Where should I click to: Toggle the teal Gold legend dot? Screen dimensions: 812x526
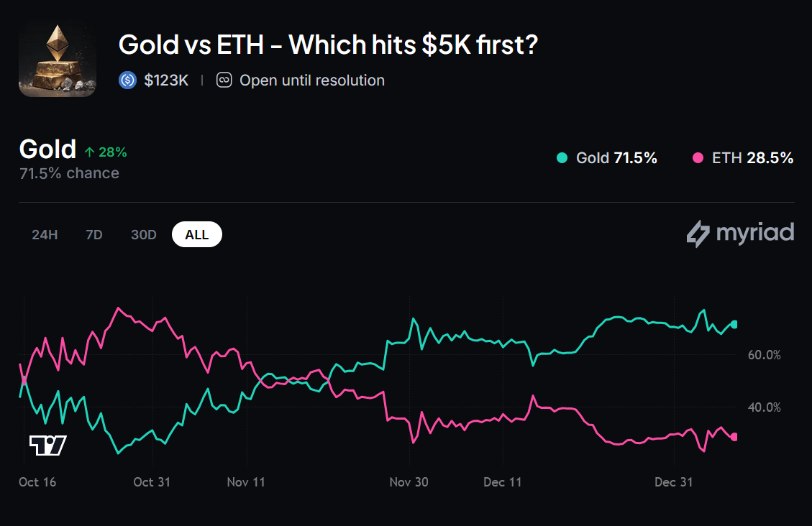[x=562, y=158]
